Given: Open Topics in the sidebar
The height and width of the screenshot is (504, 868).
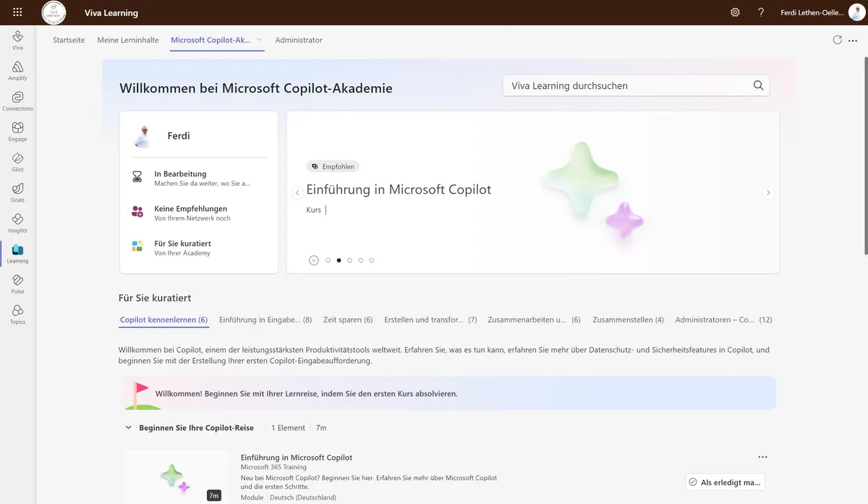Looking at the screenshot, I should point(17,314).
